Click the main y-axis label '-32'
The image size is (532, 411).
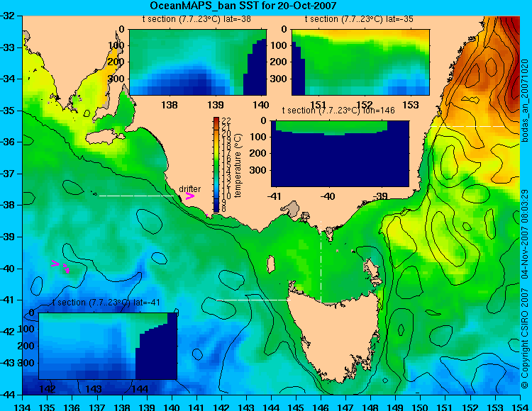[x=7, y=16]
